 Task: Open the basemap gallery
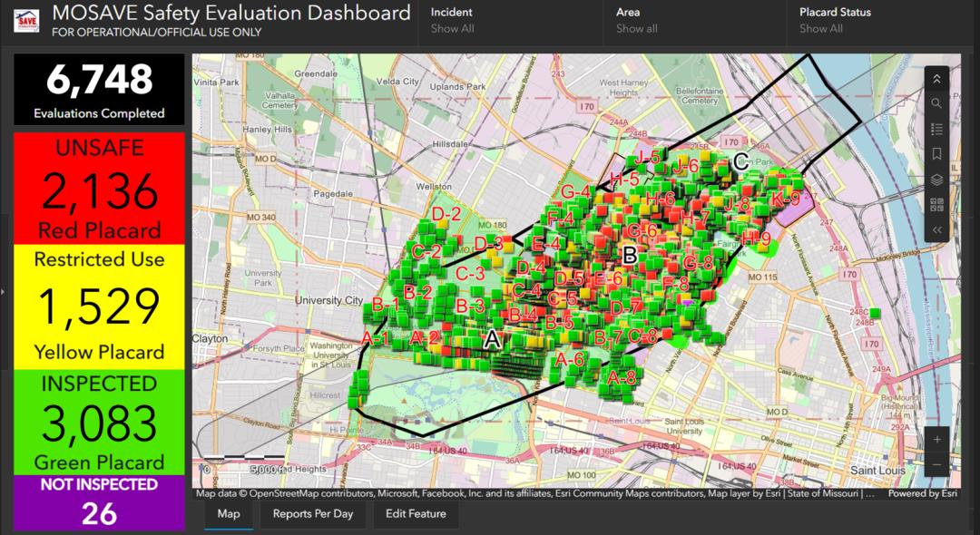[x=936, y=205]
